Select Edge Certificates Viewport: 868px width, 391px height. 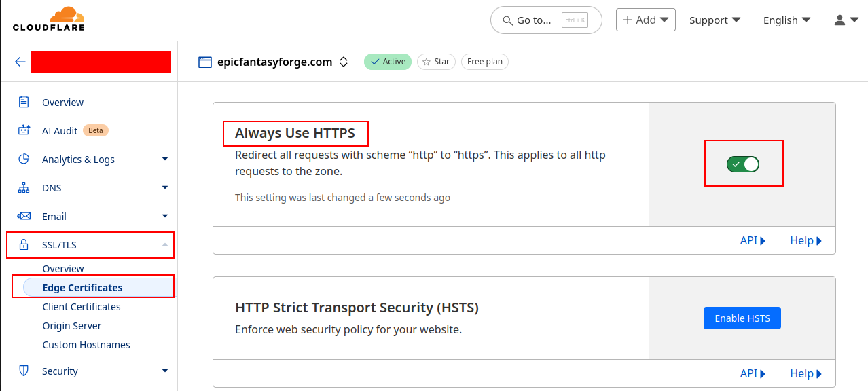(x=82, y=288)
